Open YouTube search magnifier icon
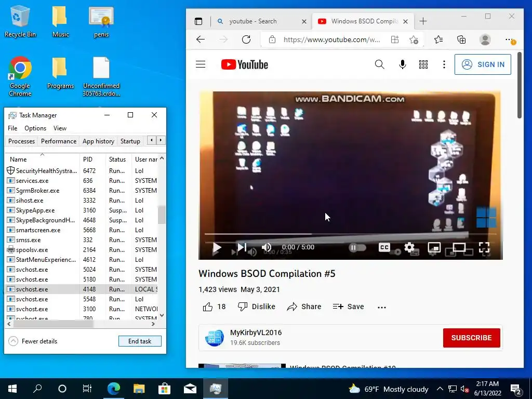Image resolution: width=532 pixels, height=399 pixels. click(380, 64)
